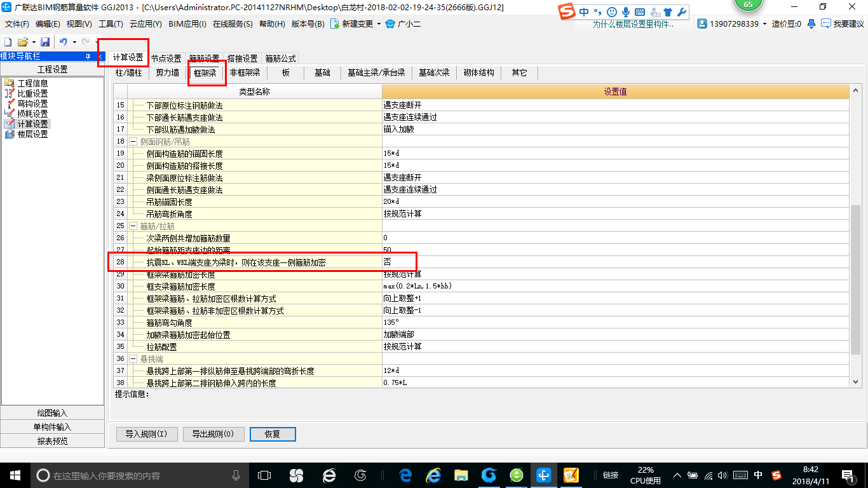Screen dimensions: 868x488
Task: Click the Open folder toolbar icon
Action: (22, 41)
